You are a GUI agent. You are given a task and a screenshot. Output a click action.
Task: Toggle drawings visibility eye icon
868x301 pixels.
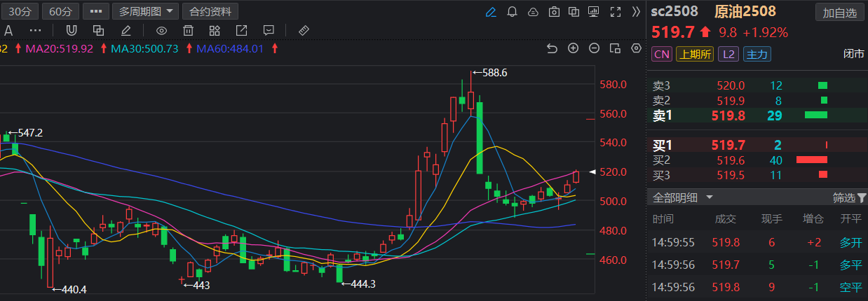[161, 31]
